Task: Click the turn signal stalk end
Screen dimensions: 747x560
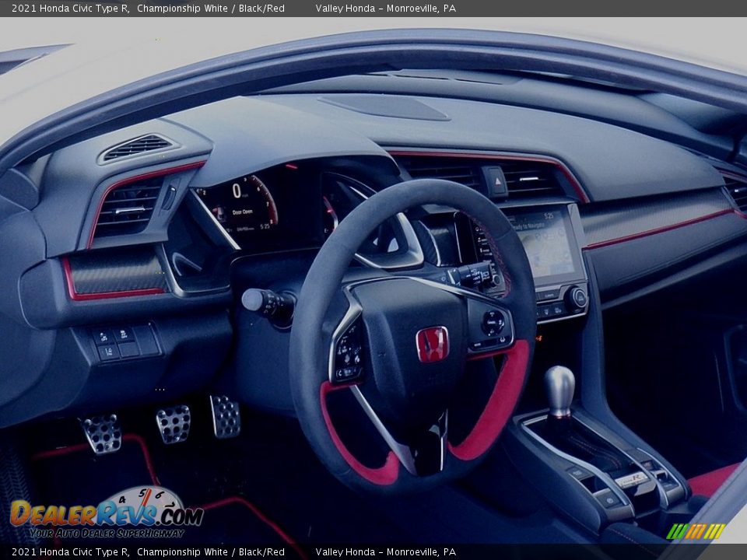Action: [x=254, y=300]
